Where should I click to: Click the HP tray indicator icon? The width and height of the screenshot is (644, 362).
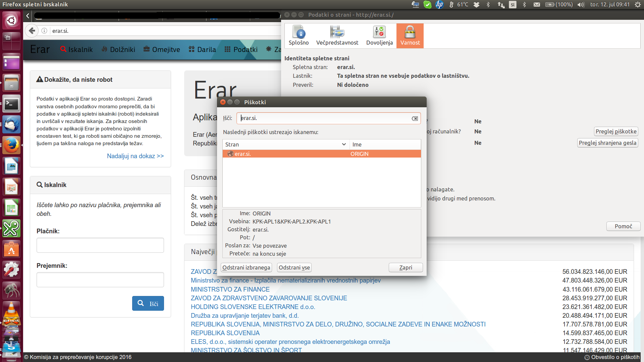[x=439, y=5]
